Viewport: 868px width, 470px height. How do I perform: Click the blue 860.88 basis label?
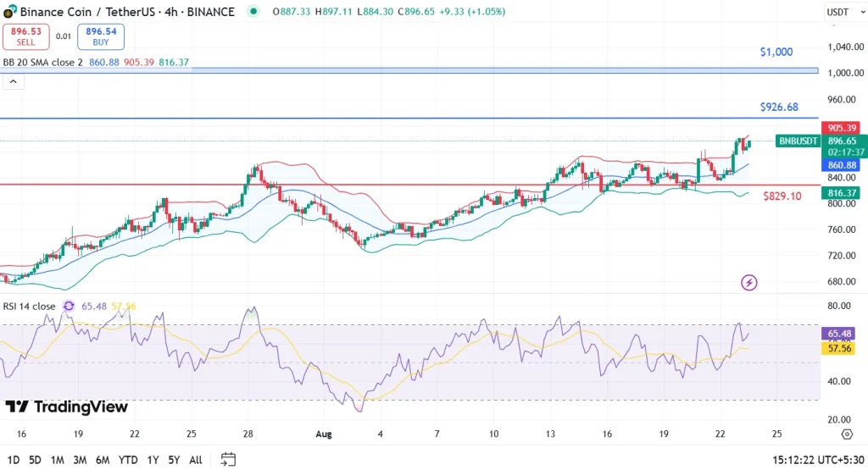[x=842, y=165]
